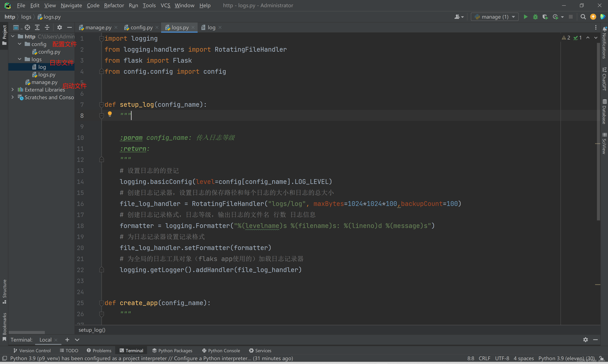Open Project panel settings gear
Screen dimensions: 608x364
(60, 28)
